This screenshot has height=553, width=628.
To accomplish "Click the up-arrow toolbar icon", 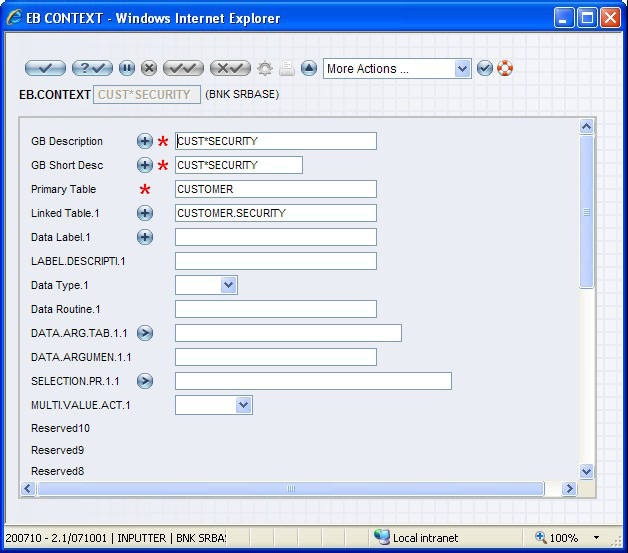I will pos(309,68).
